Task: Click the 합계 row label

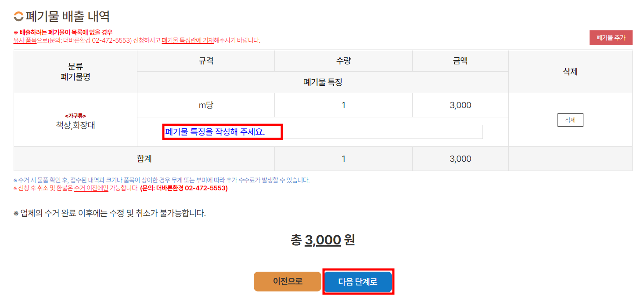Action: (144, 159)
